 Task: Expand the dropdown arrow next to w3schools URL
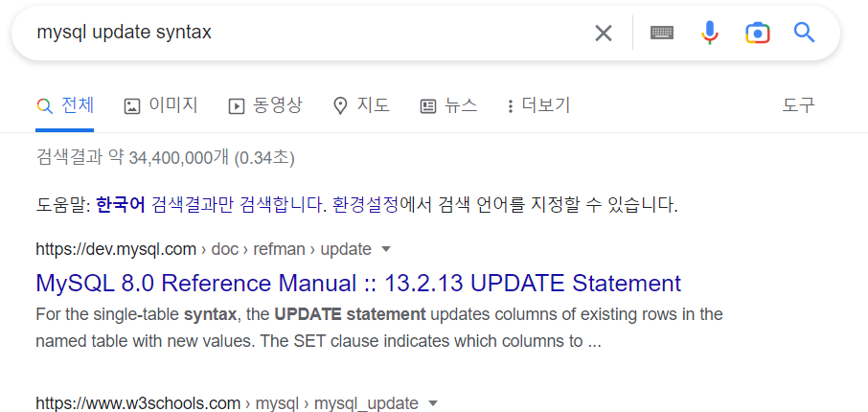[x=433, y=403]
